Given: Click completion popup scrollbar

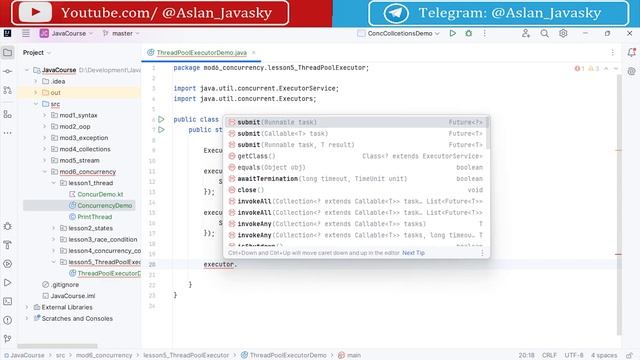Looking at the screenshot, I should (488, 133).
